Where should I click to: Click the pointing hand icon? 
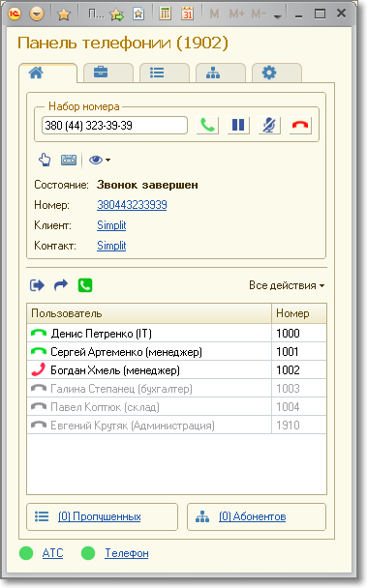(46, 161)
